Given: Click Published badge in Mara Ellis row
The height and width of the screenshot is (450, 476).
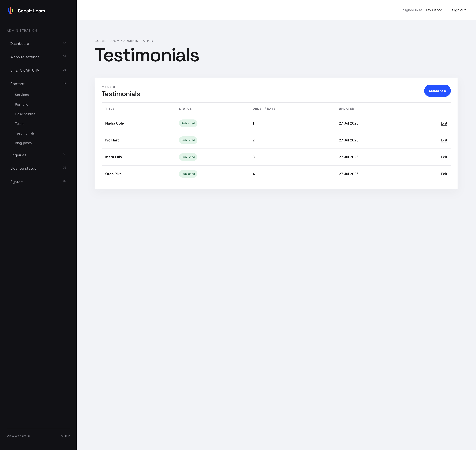Looking at the screenshot, I should pos(188,157).
